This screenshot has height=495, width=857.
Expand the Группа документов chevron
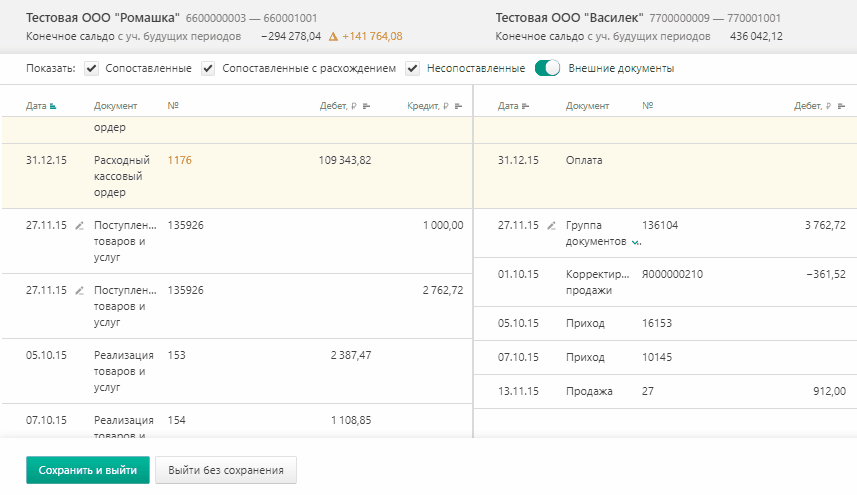click(637, 243)
